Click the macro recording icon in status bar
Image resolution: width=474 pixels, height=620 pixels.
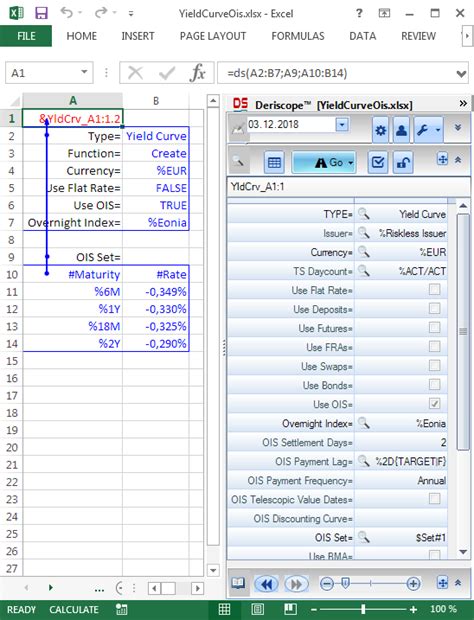[121, 609]
